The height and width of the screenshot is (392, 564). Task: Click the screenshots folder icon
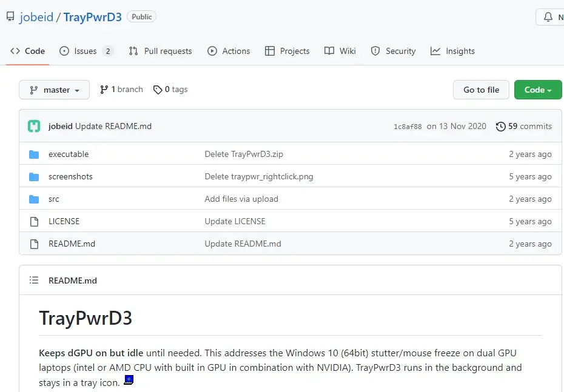click(x=34, y=177)
